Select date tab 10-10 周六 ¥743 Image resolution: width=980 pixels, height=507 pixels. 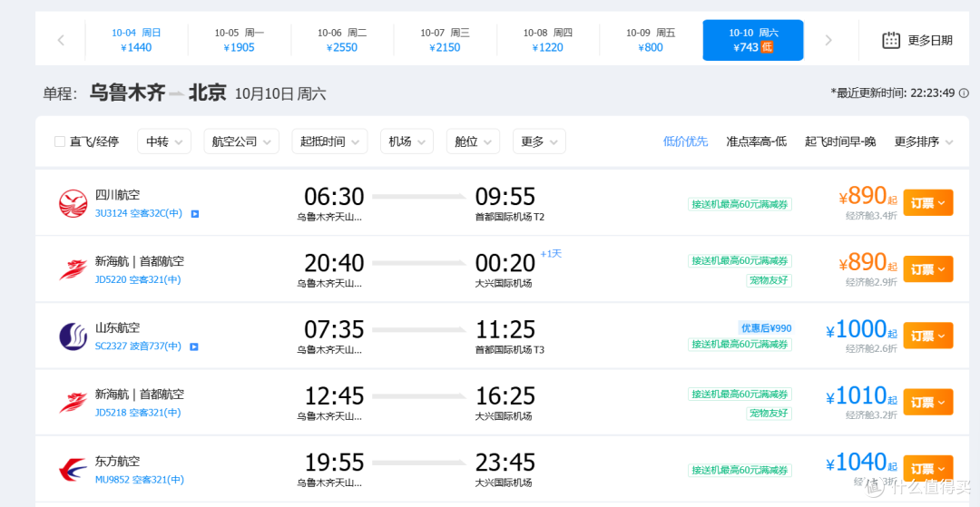pos(753,41)
